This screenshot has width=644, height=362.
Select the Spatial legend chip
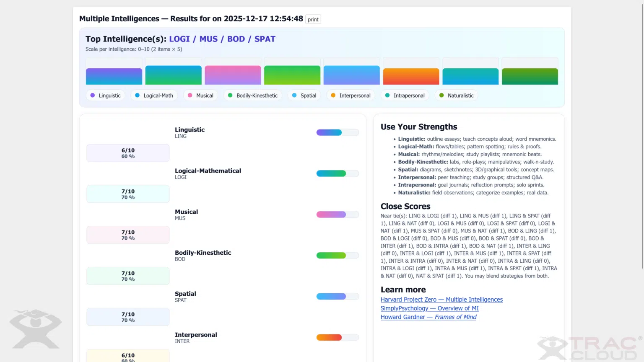click(x=304, y=96)
